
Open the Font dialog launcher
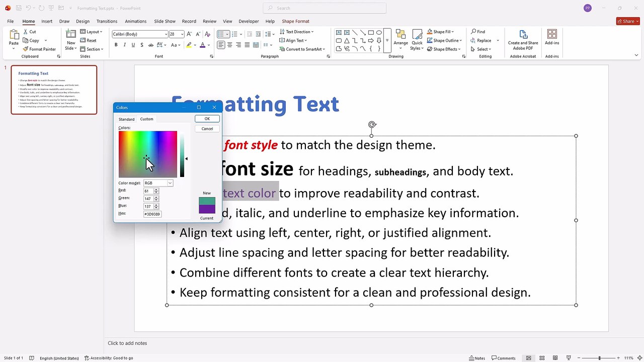[x=211, y=56]
